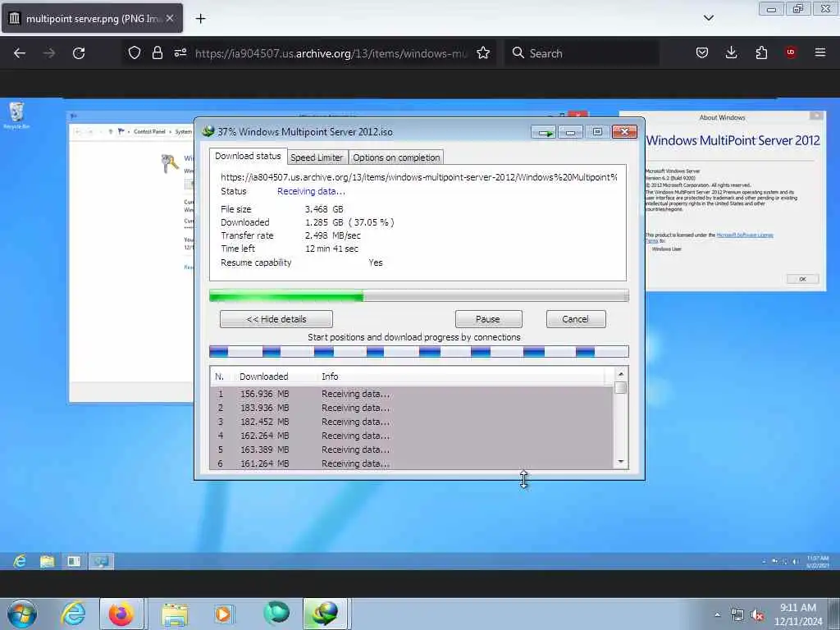Screen dimensions: 840x630
Task: Click the Receiving data... status text
Action: 311,191
